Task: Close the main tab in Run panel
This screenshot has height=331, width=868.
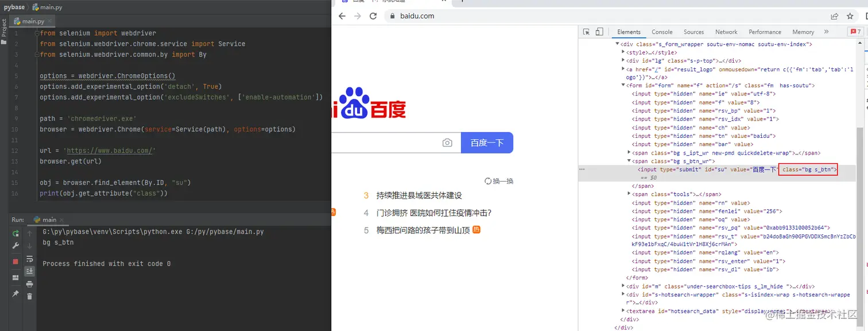Action: point(61,220)
